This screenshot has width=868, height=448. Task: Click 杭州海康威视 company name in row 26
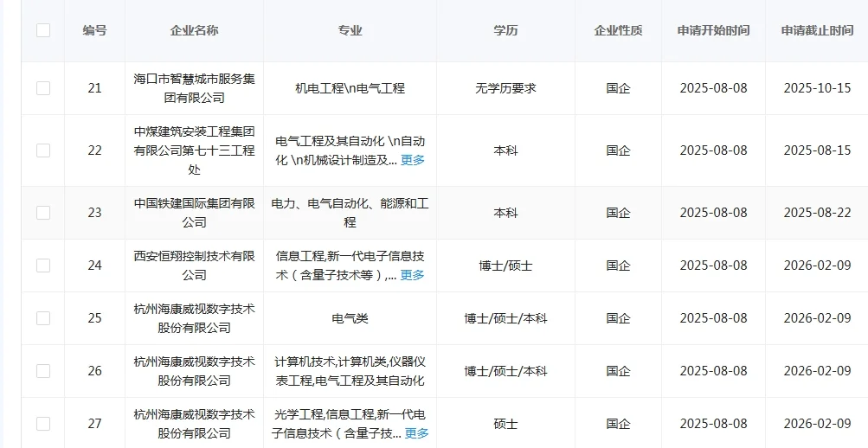point(195,370)
